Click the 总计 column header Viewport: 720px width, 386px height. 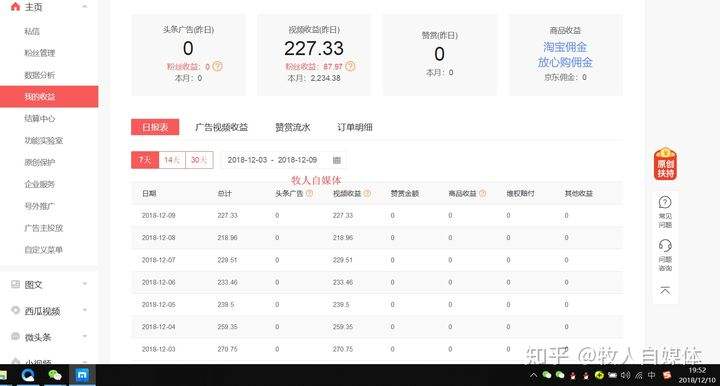[225, 194]
